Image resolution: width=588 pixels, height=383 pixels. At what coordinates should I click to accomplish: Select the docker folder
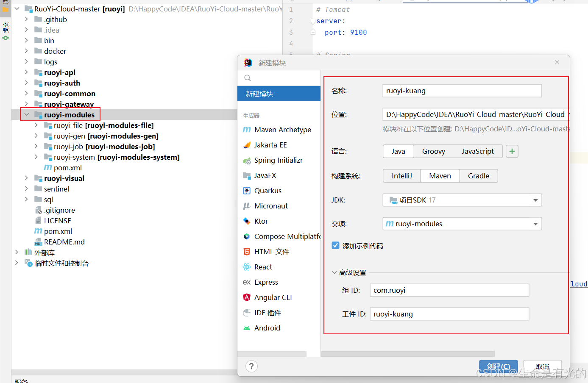[x=50, y=51]
